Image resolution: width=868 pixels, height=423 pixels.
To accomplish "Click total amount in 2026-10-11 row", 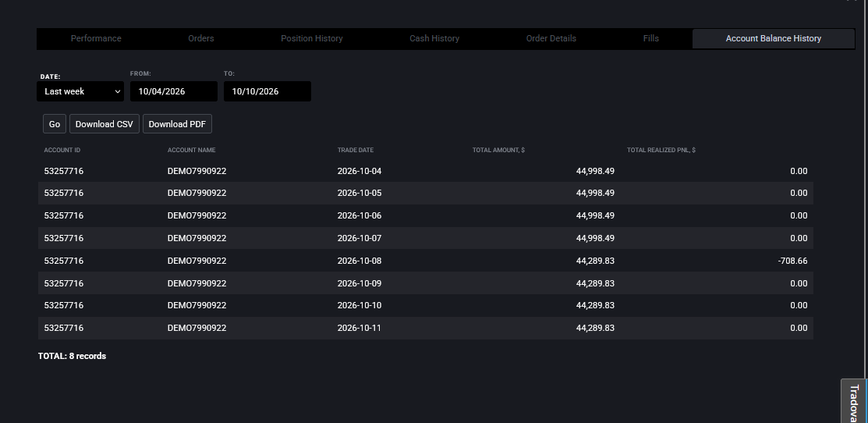I will coord(595,328).
